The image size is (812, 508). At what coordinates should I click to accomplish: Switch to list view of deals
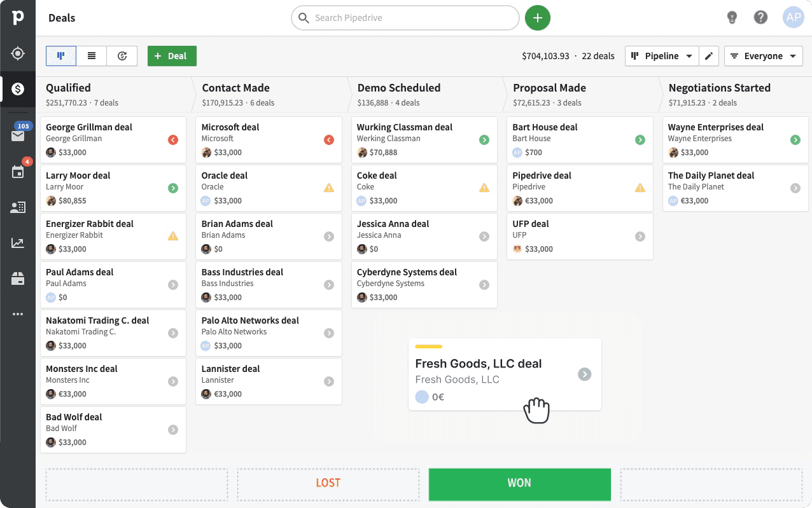coord(91,55)
